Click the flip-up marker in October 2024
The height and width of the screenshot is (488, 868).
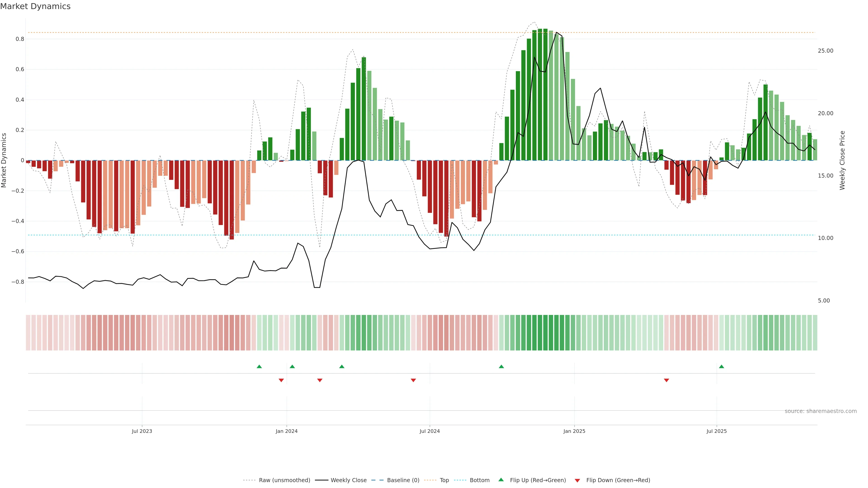pos(501,366)
